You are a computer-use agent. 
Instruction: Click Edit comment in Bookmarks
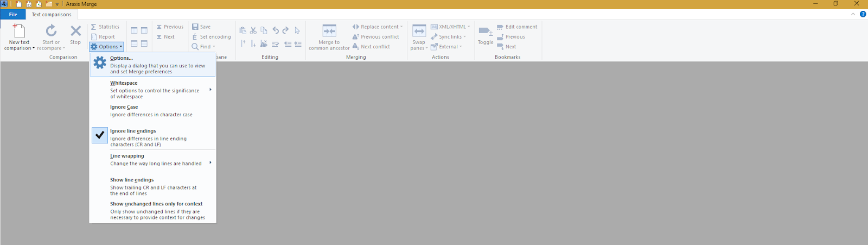pyautogui.click(x=517, y=27)
